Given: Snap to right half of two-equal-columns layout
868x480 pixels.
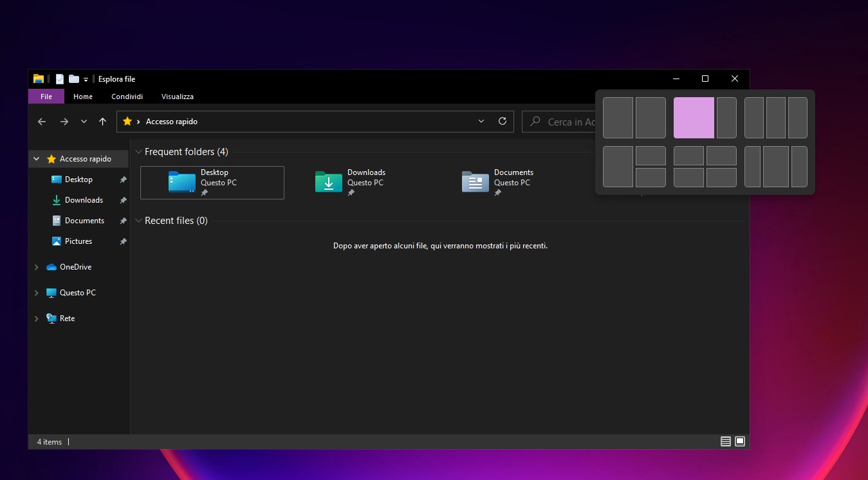Looking at the screenshot, I should click(x=651, y=118).
